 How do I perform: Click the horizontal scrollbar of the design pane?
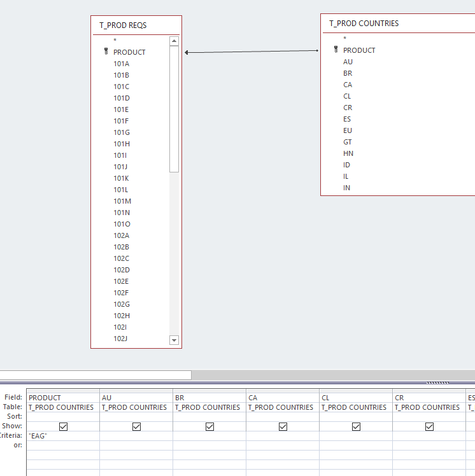pyautogui.click(x=96, y=375)
